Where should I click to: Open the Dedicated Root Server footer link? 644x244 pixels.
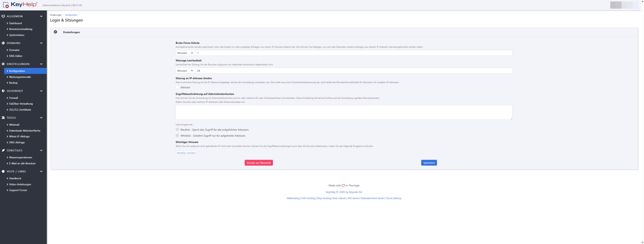[372, 198]
